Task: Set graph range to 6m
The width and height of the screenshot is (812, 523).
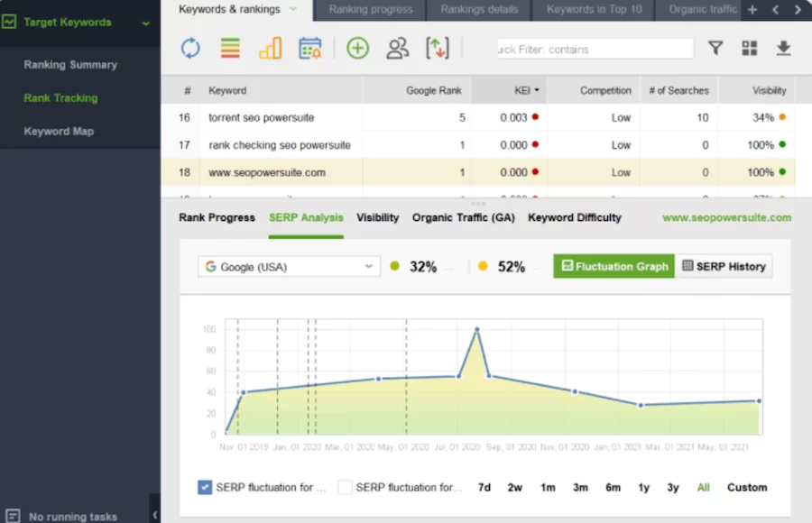Action: click(x=613, y=487)
